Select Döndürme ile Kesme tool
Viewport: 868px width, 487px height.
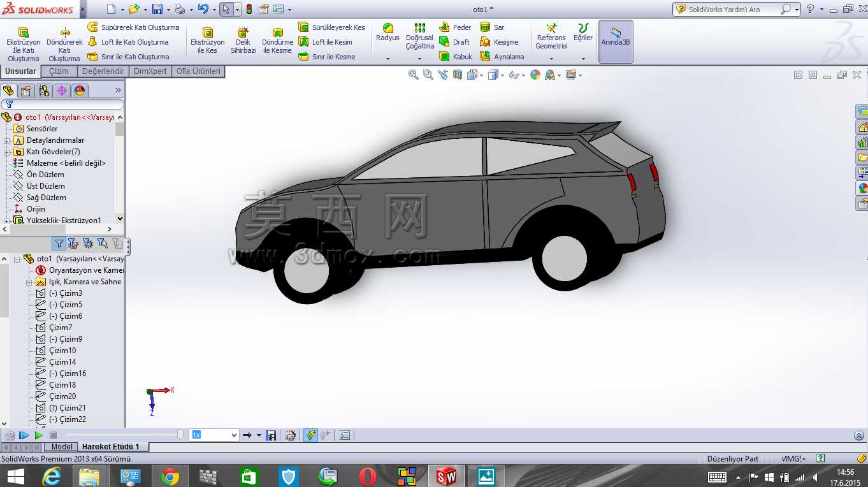277,40
